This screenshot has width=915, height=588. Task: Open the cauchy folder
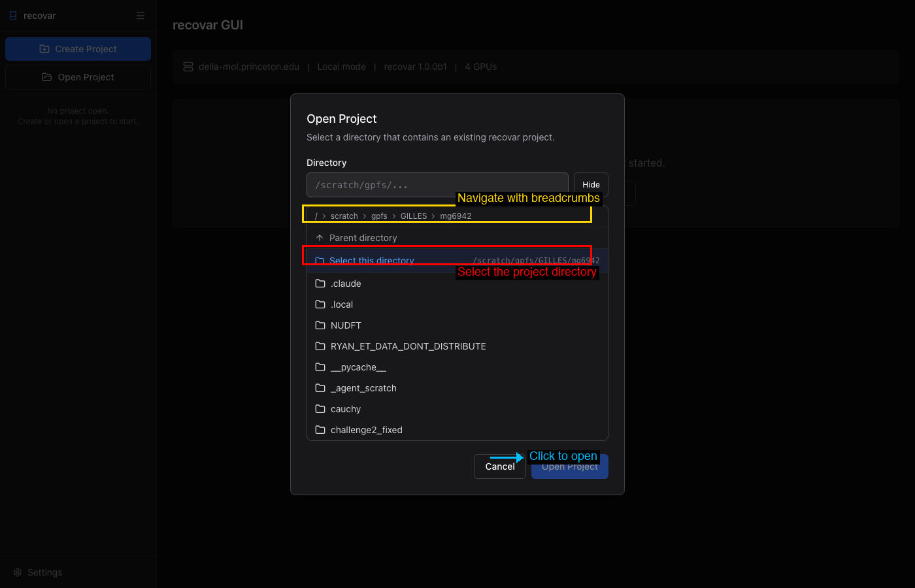[457, 409]
